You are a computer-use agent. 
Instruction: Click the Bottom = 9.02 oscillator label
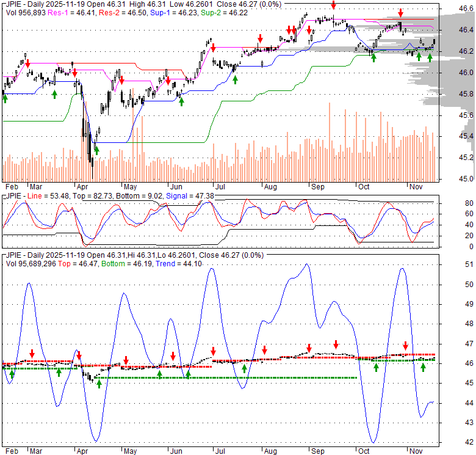[139, 196]
